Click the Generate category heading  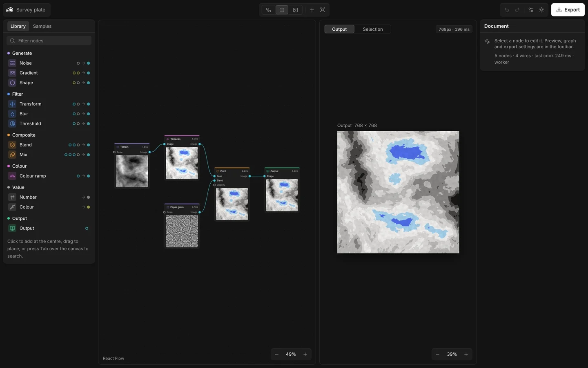(22, 53)
